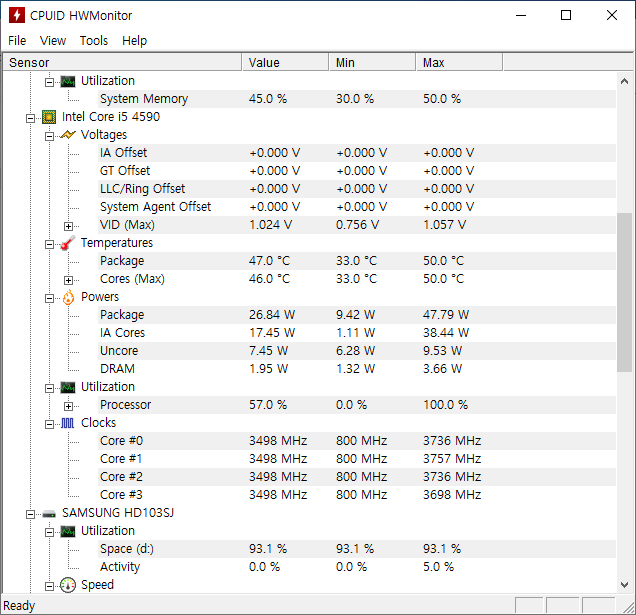
Task: Expand the Processor utilization row
Action: [69, 406]
